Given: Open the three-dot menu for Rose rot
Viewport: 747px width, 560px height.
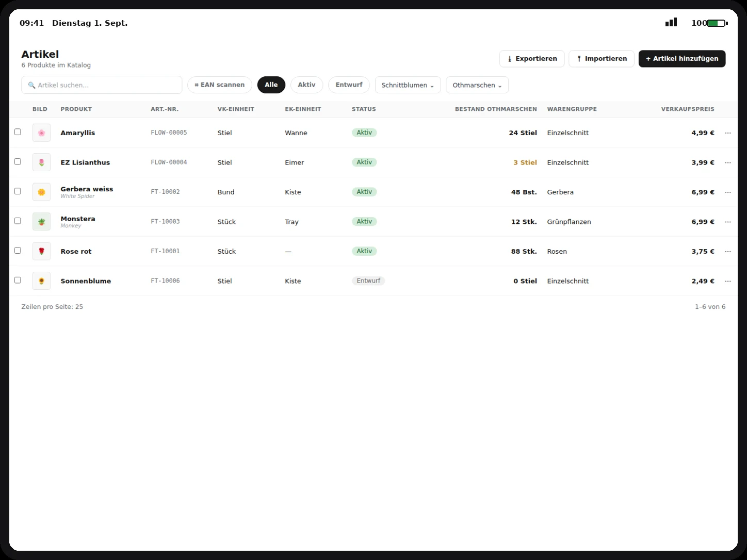Looking at the screenshot, I should tap(728, 252).
